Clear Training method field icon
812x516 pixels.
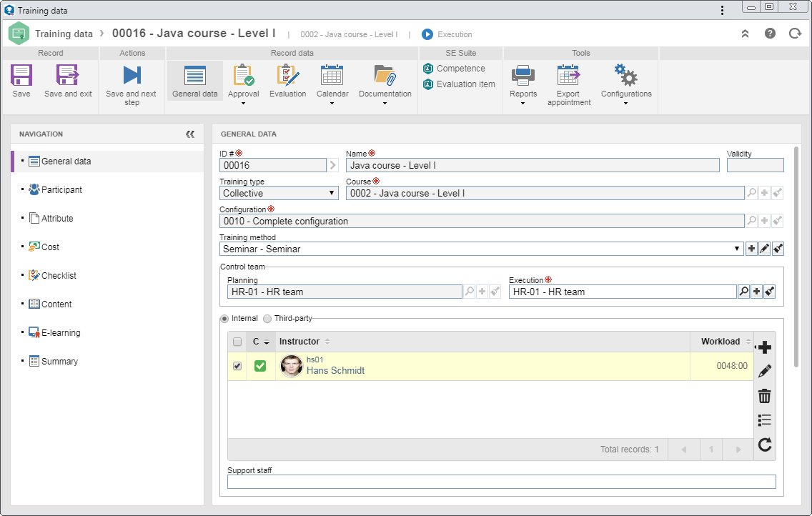pyautogui.click(x=778, y=249)
